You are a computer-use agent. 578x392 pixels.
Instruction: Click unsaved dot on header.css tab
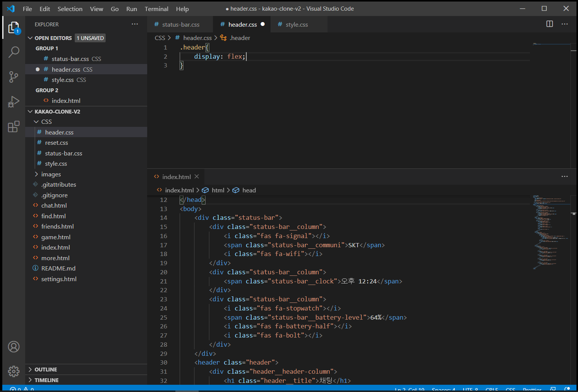point(263,24)
